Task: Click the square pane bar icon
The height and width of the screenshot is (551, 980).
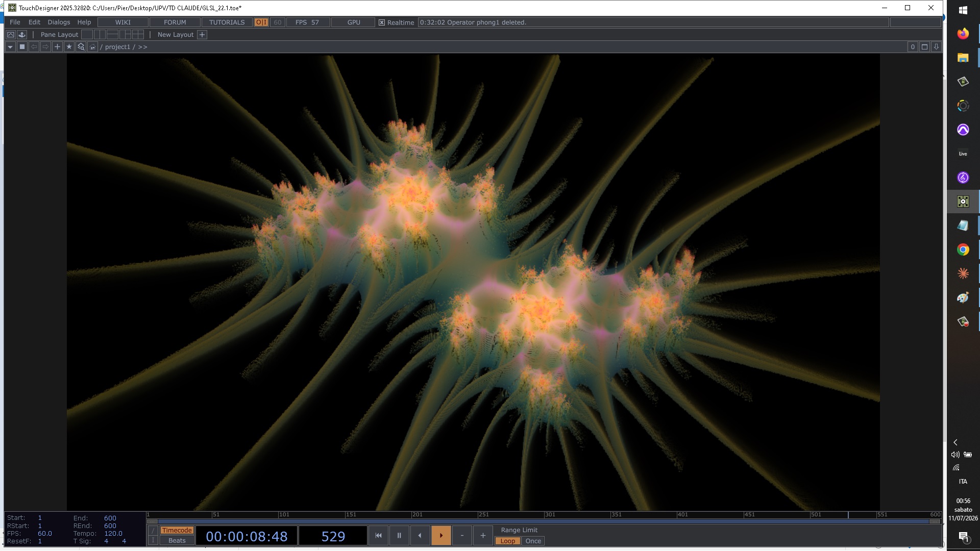Action: 22,46
